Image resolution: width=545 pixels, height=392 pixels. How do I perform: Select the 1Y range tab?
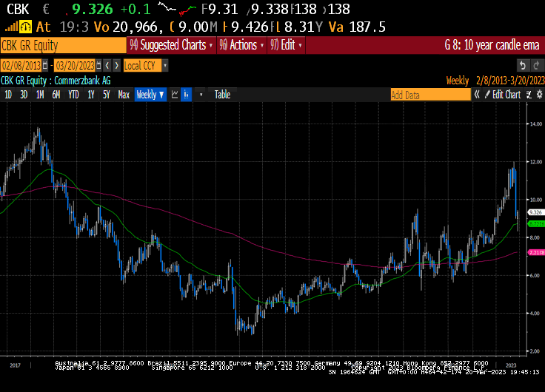point(91,95)
